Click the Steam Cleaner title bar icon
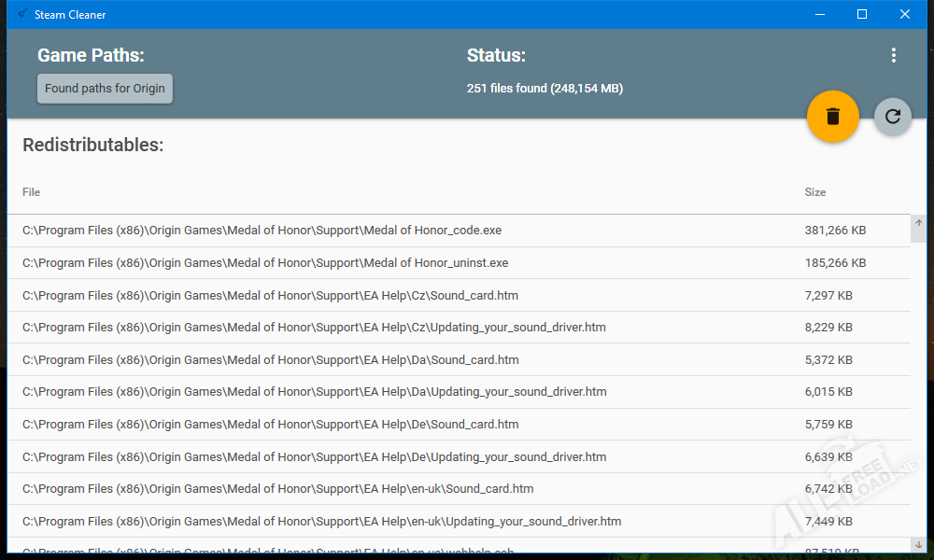934x560 pixels. 22,14
